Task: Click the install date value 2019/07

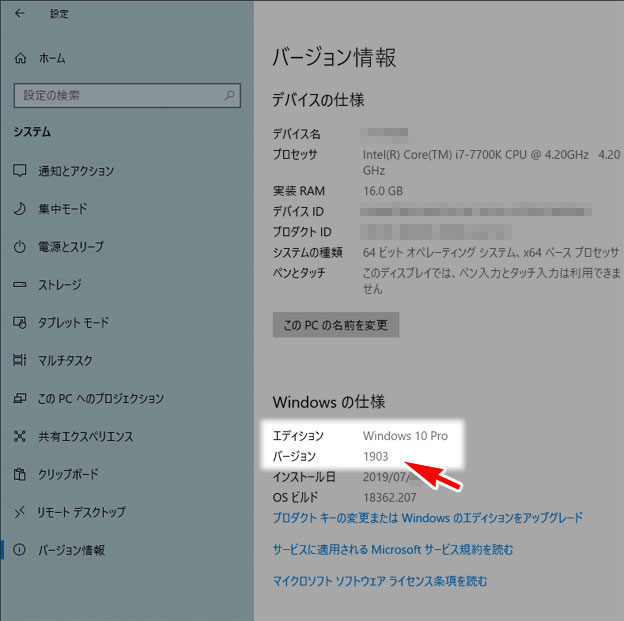Action: point(384,477)
